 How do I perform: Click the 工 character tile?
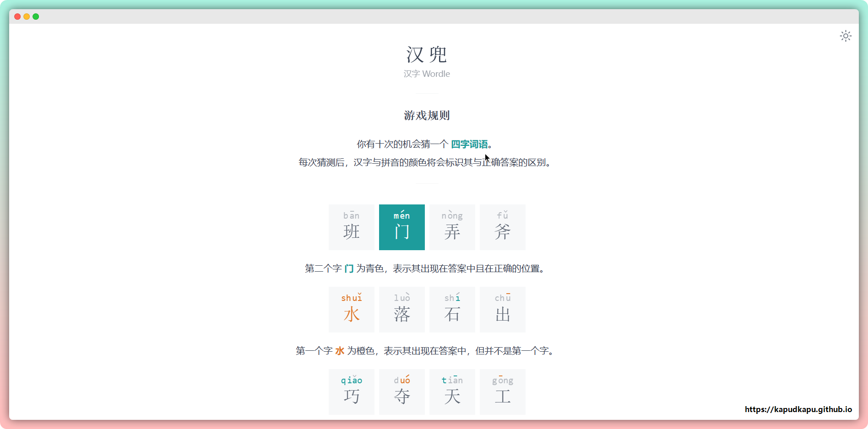(502, 392)
